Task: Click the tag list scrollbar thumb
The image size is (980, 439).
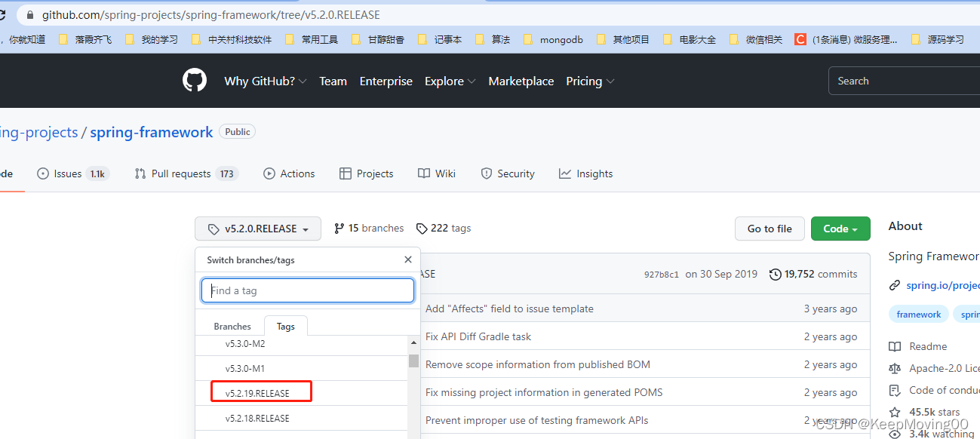Action: 413,361
